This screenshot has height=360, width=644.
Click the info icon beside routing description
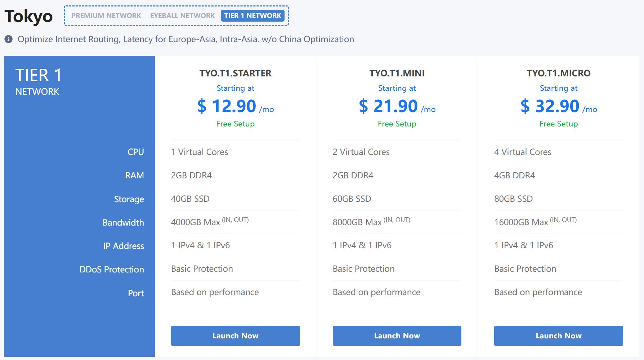coord(9,39)
